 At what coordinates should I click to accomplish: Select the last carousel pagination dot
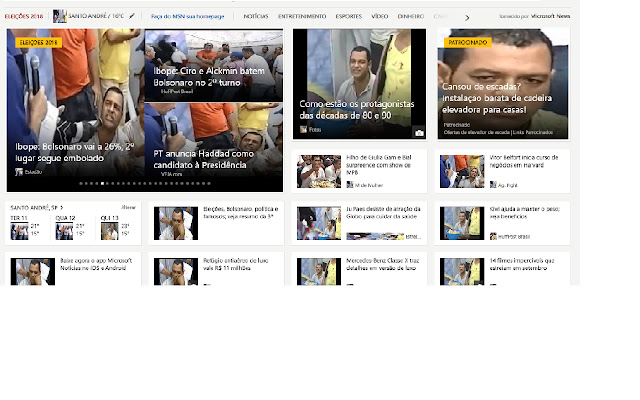209,184
